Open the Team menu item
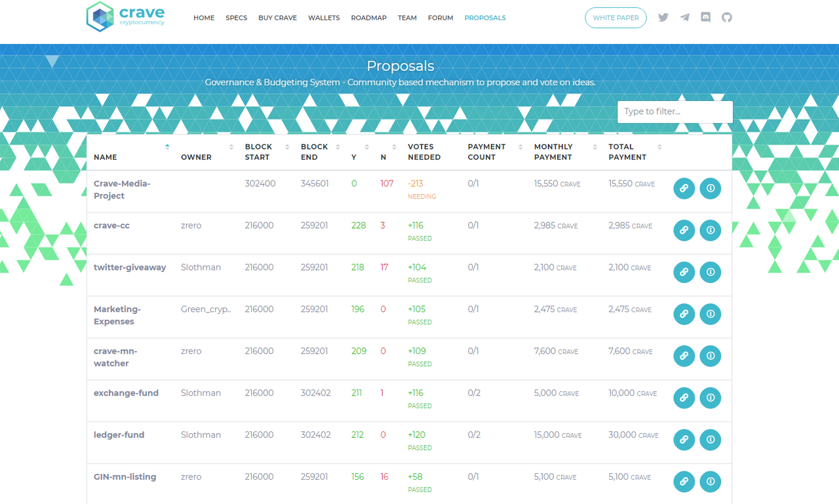Image resolution: width=839 pixels, height=504 pixels. [407, 18]
